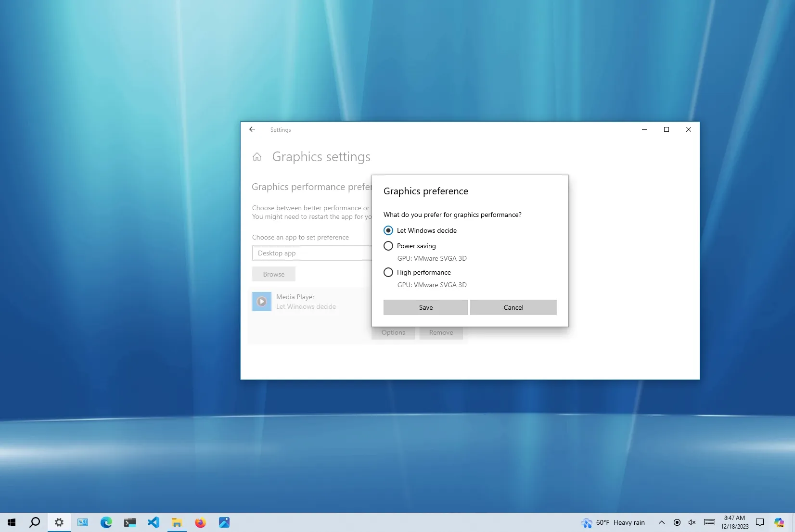Open Windows Terminal from the taskbar

tap(129, 522)
